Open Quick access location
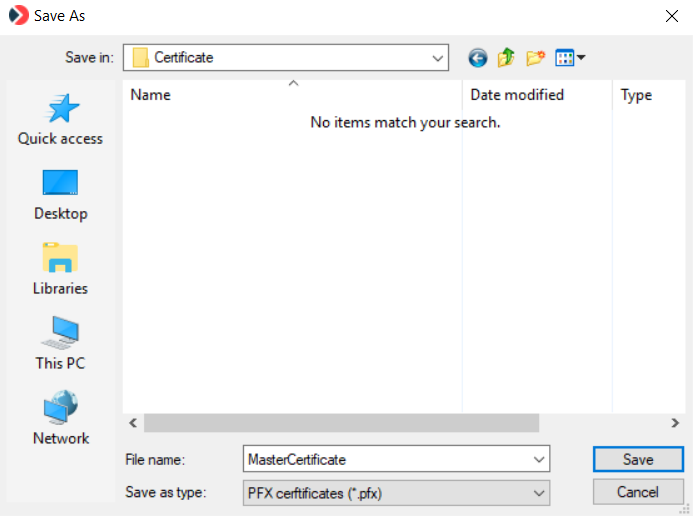693x516 pixels. [x=60, y=120]
